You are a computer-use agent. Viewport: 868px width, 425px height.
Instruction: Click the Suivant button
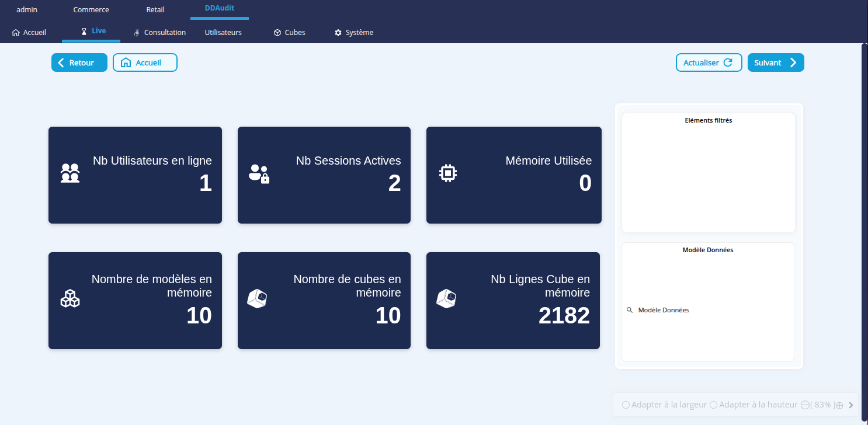pos(775,62)
